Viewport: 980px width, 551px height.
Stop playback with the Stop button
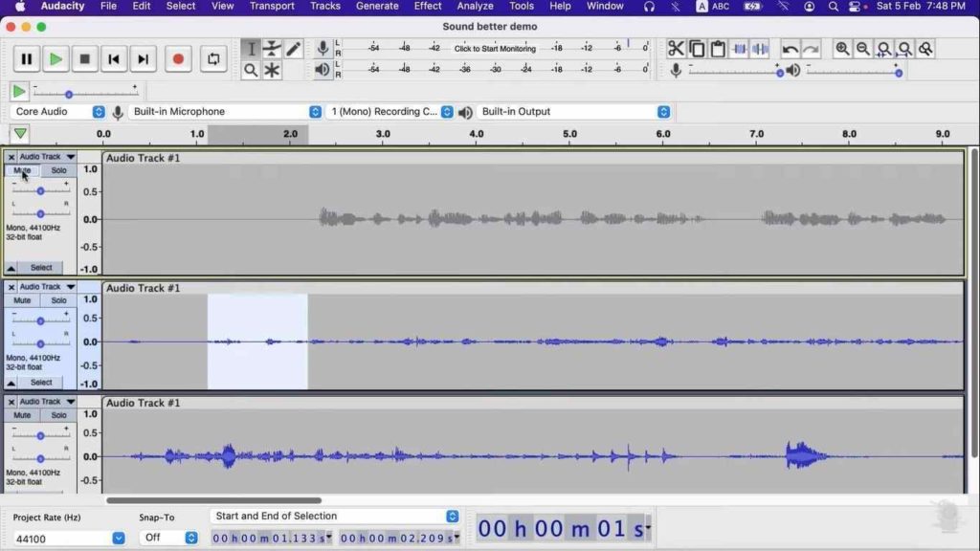click(85, 59)
